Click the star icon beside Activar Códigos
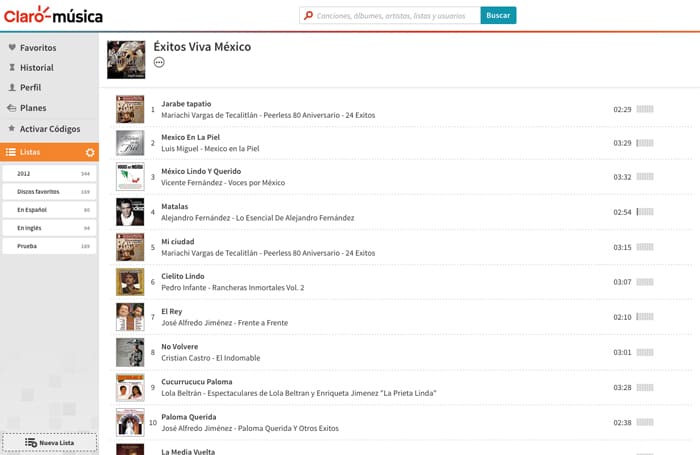700x455 pixels. (x=11, y=129)
